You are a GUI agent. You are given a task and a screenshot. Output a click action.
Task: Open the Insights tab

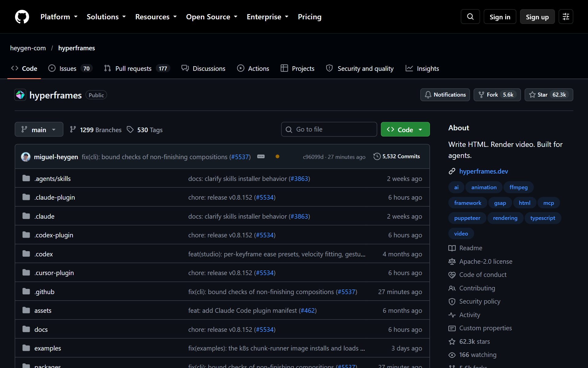422,68
